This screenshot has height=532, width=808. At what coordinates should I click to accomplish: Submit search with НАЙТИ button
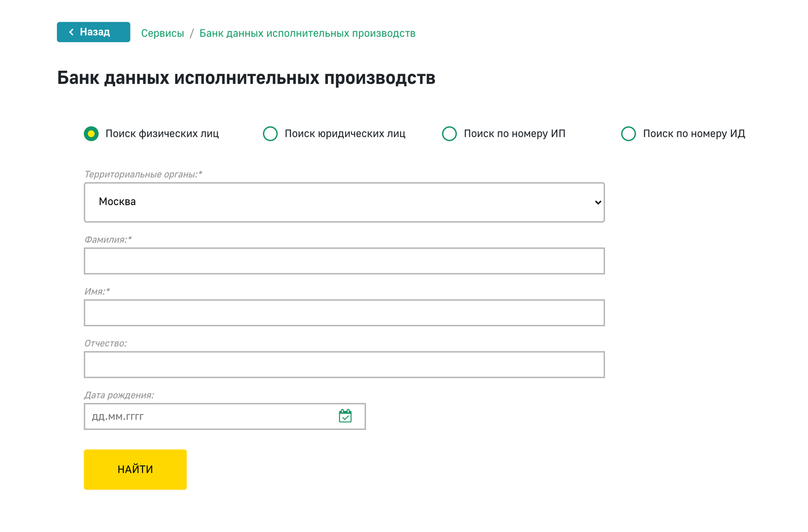135,469
